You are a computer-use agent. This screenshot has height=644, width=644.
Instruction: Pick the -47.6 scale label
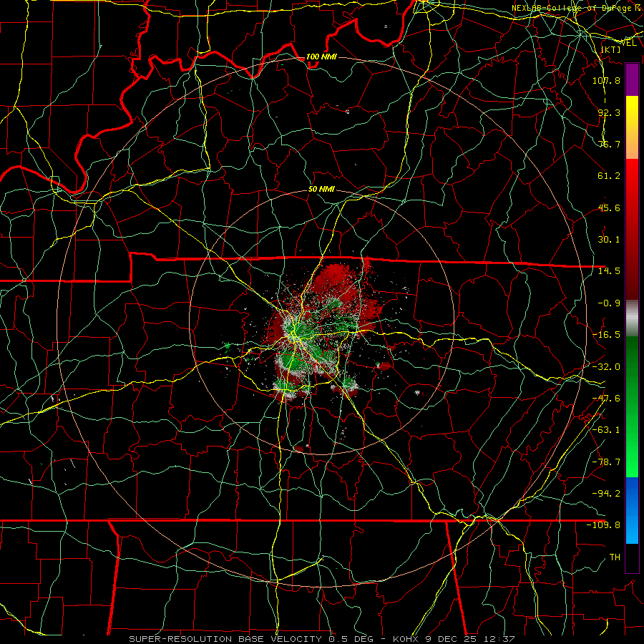pos(606,399)
